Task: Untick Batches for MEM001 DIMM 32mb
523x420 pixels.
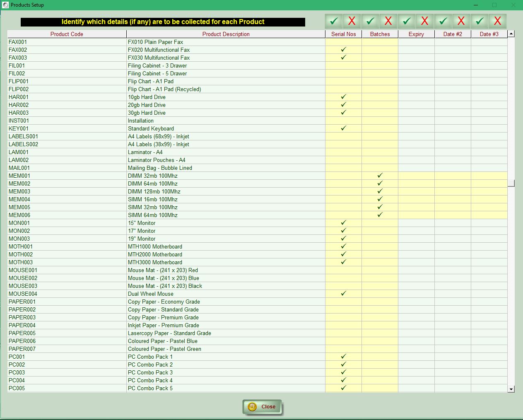Action: coord(380,176)
